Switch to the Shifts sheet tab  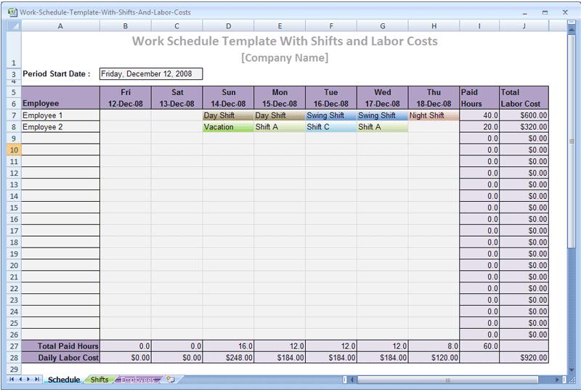pos(99,380)
